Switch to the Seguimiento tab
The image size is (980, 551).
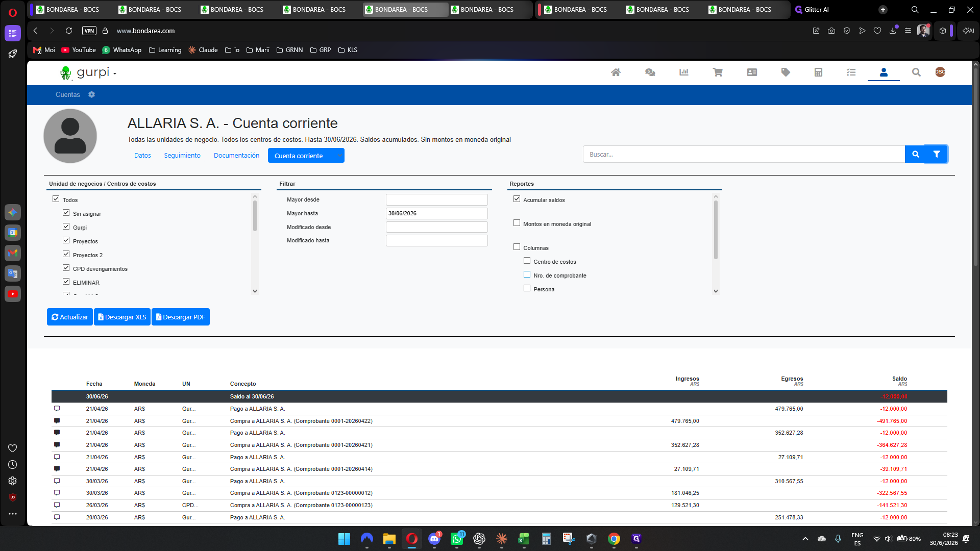tap(182, 156)
